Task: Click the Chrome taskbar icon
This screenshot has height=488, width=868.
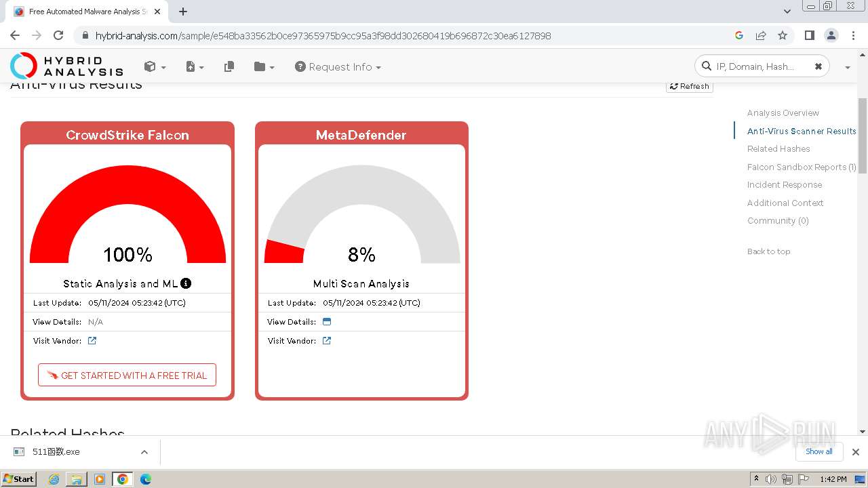Action: pyautogui.click(x=123, y=479)
